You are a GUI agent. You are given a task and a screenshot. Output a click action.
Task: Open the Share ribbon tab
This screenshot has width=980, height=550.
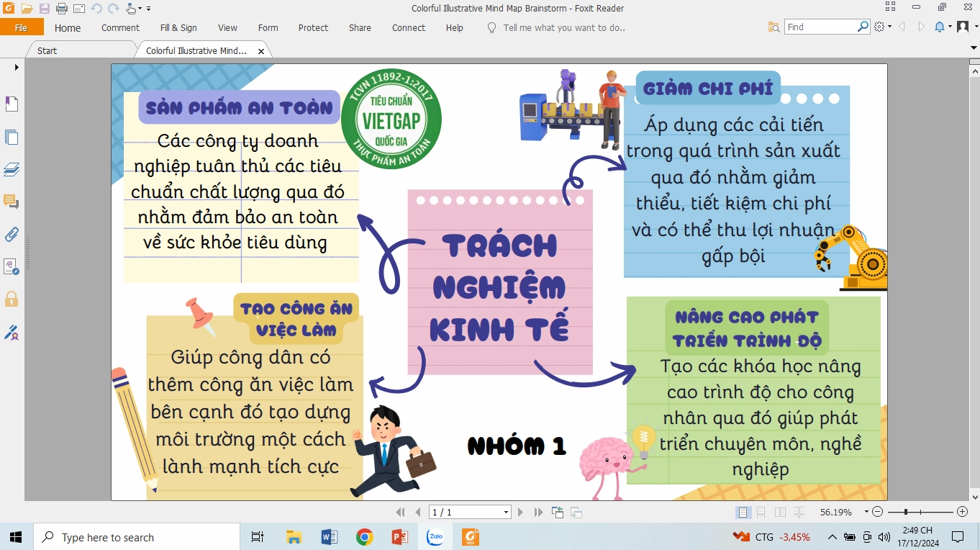[360, 27]
